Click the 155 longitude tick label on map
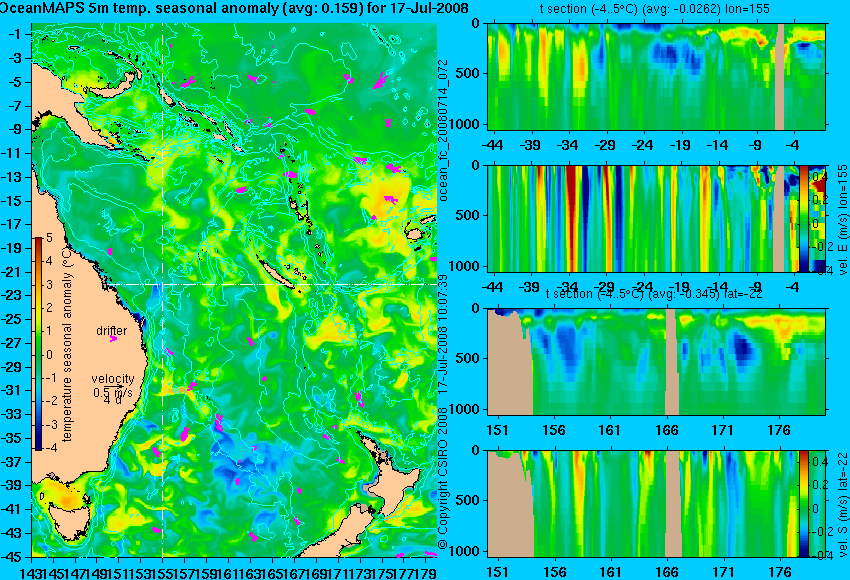The width and height of the screenshot is (850, 580). coord(162,571)
